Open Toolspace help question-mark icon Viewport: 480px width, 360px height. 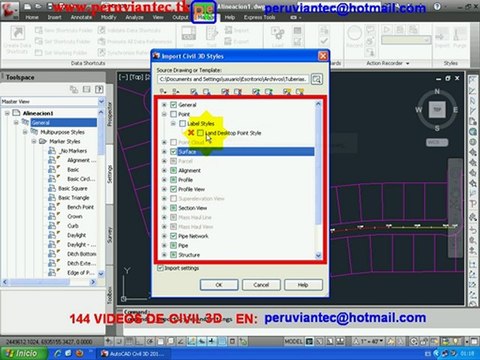pos(99,89)
